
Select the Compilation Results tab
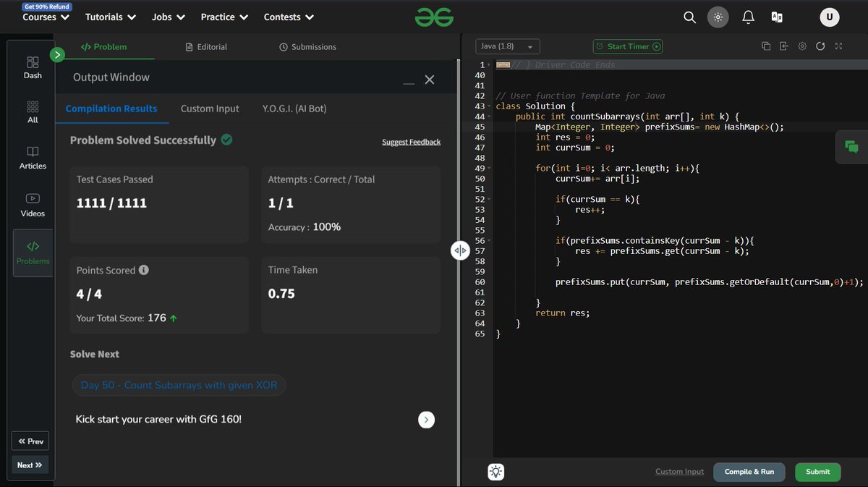click(x=111, y=109)
